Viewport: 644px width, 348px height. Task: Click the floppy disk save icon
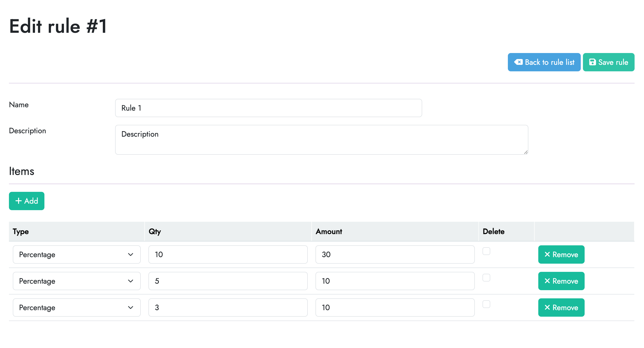(x=592, y=62)
